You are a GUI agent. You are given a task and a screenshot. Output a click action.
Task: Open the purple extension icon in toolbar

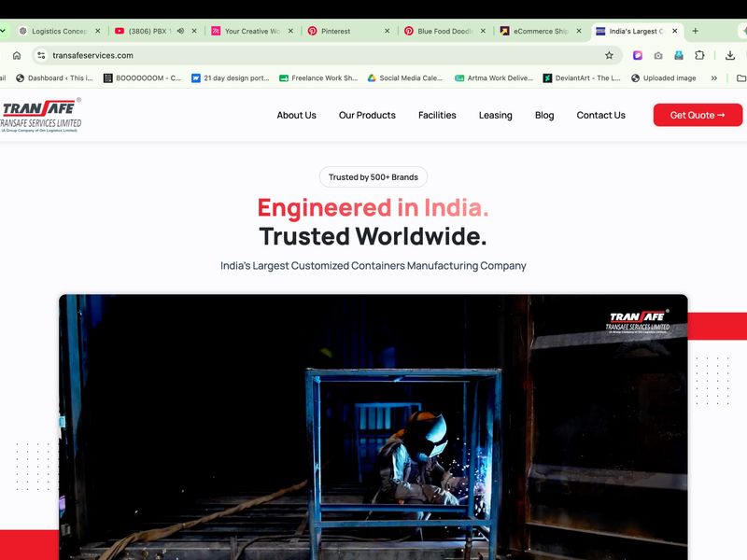pyautogui.click(x=638, y=55)
